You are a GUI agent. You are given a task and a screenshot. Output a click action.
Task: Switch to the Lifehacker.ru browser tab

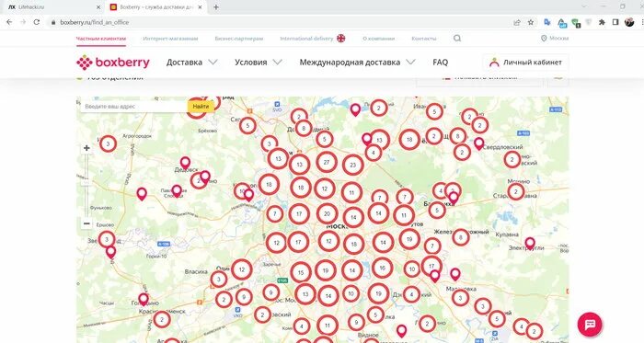(x=52, y=7)
